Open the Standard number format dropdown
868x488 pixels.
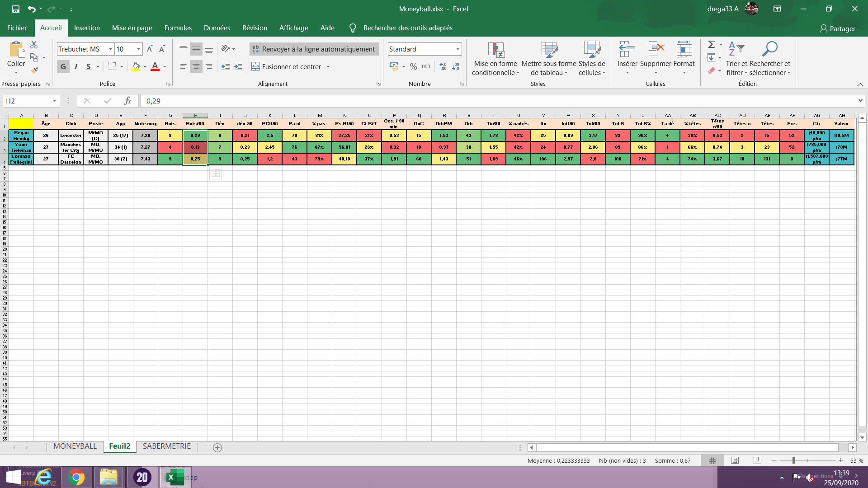(x=458, y=49)
